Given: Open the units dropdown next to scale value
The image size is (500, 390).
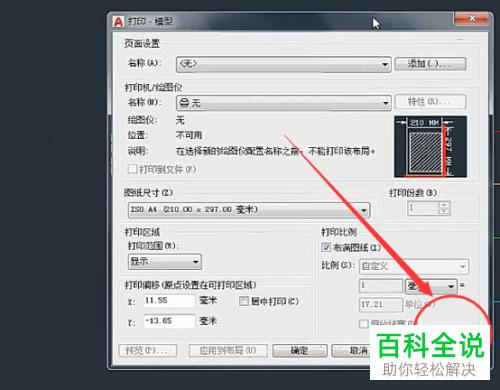Looking at the screenshot, I should (431, 286).
